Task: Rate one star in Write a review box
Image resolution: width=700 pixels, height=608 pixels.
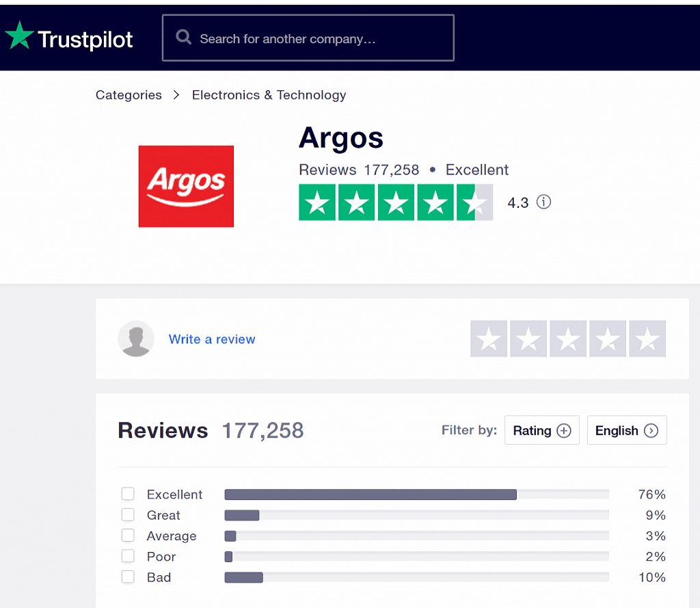Action: (x=489, y=339)
